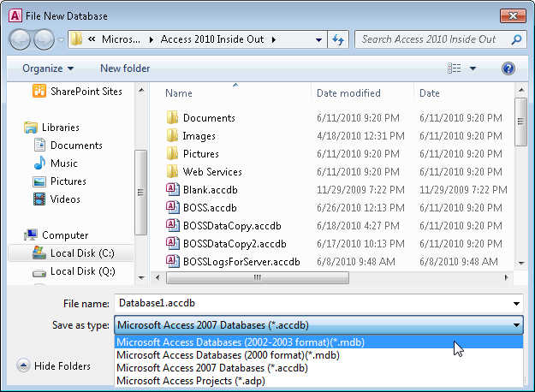Click the address bar folder icon
This screenshot has height=392, width=535.
[77, 39]
